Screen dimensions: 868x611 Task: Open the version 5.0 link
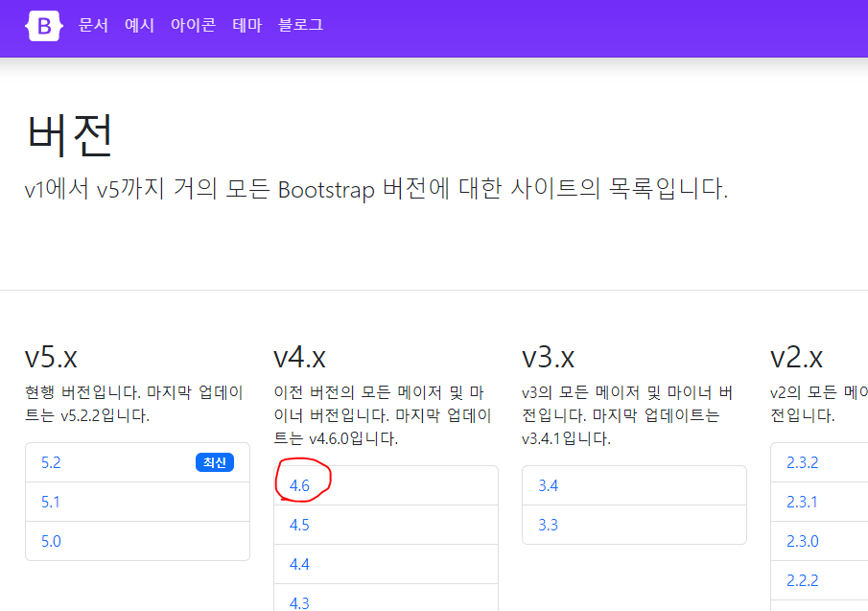(x=51, y=541)
